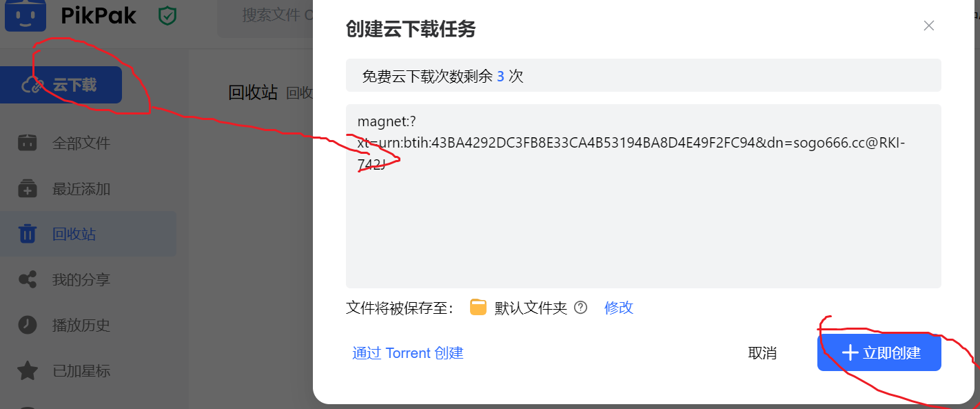980x409 pixels.
Task: Click the 已加星标 star icon
Action: 28,371
